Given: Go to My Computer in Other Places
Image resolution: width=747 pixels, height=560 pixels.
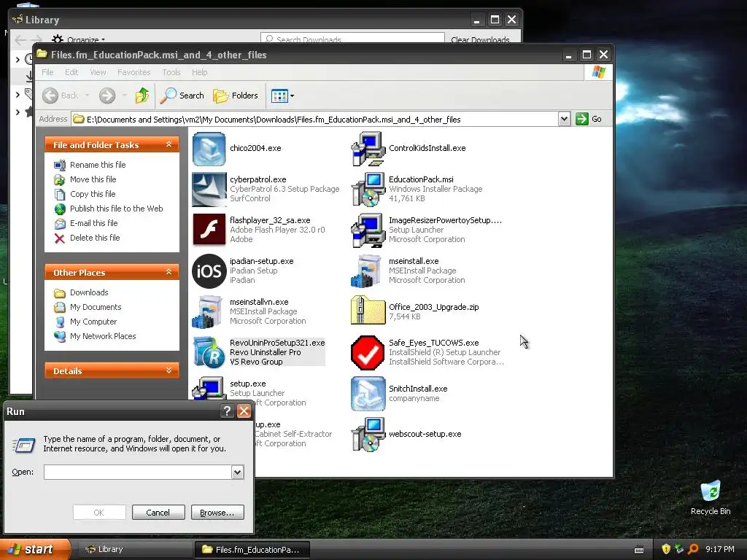Looking at the screenshot, I should 93,322.
